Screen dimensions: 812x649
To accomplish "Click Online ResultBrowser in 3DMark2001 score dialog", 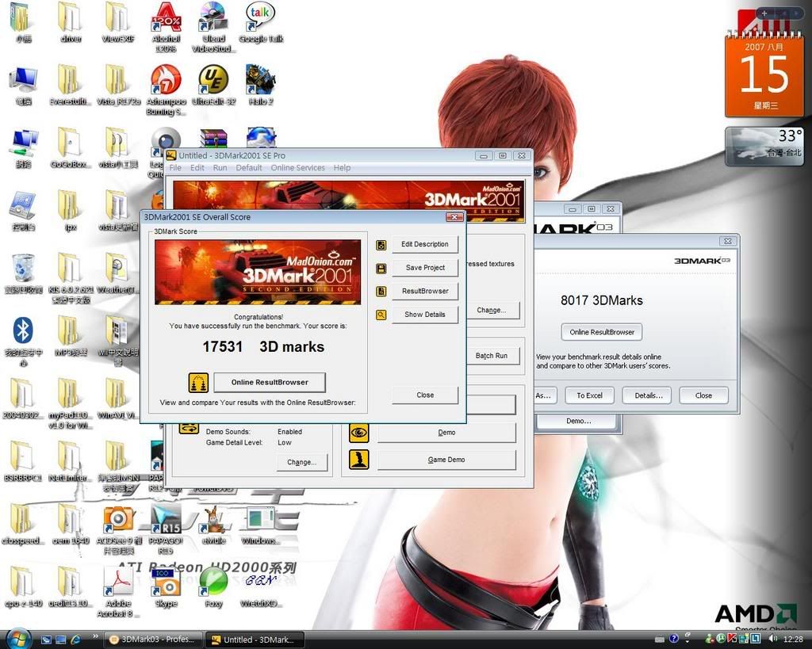I will pos(270,383).
